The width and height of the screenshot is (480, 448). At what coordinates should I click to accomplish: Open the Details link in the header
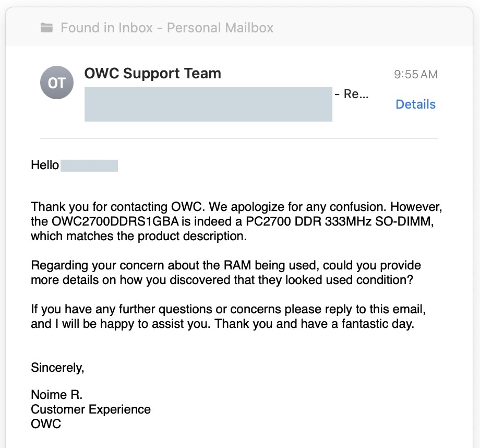(415, 104)
